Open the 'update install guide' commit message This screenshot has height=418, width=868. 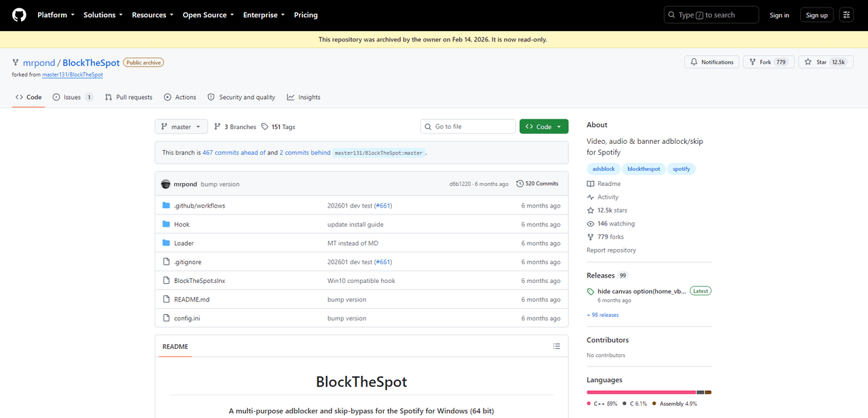(x=355, y=225)
